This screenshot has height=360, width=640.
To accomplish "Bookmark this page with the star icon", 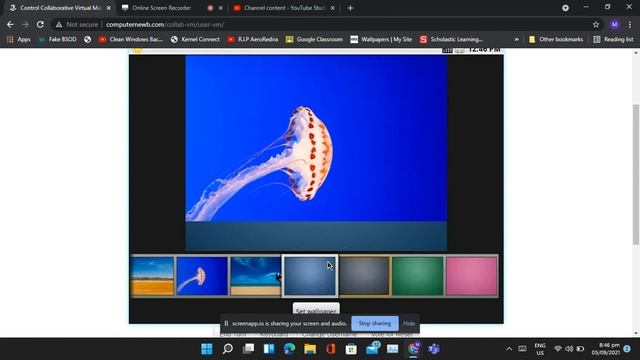I will pyautogui.click(x=596, y=24).
